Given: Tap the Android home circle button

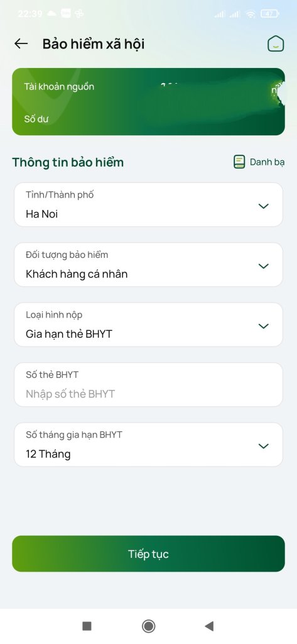Looking at the screenshot, I should (148, 626).
